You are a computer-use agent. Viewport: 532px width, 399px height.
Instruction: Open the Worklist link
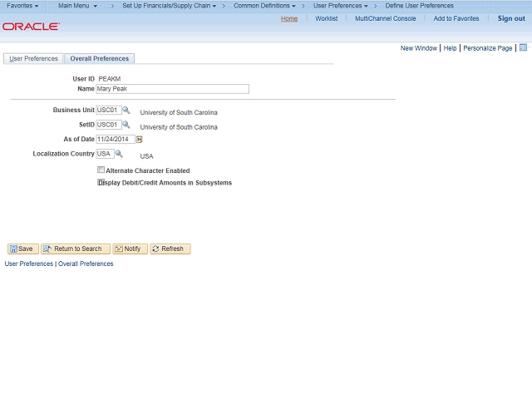point(327,18)
